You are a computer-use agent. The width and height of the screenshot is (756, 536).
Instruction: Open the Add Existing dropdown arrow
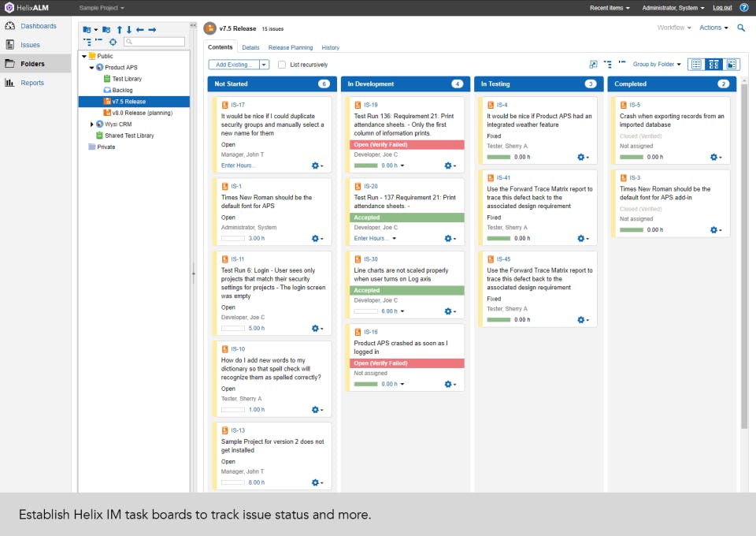tap(265, 65)
